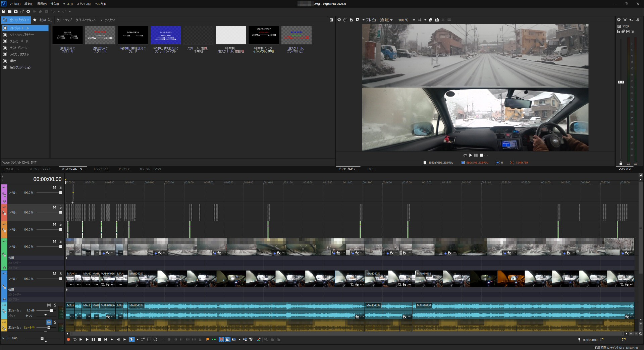
Task: Save snapshot of preview frame to file
Action: 437,20
